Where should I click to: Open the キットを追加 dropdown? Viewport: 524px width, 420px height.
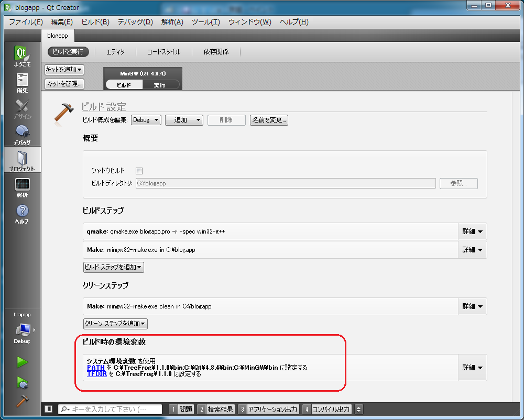(x=64, y=70)
